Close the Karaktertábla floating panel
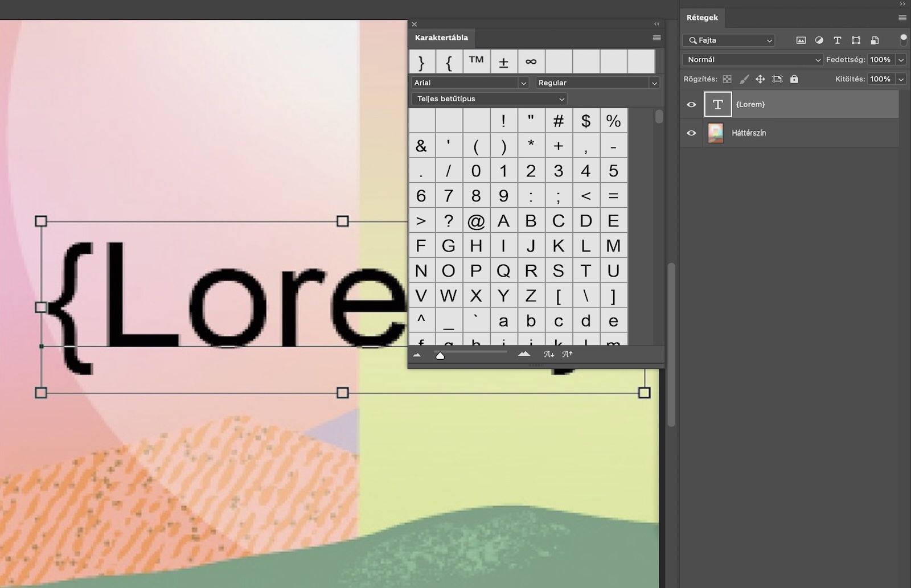This screenshot has height=588, width=911. [415, 24]
